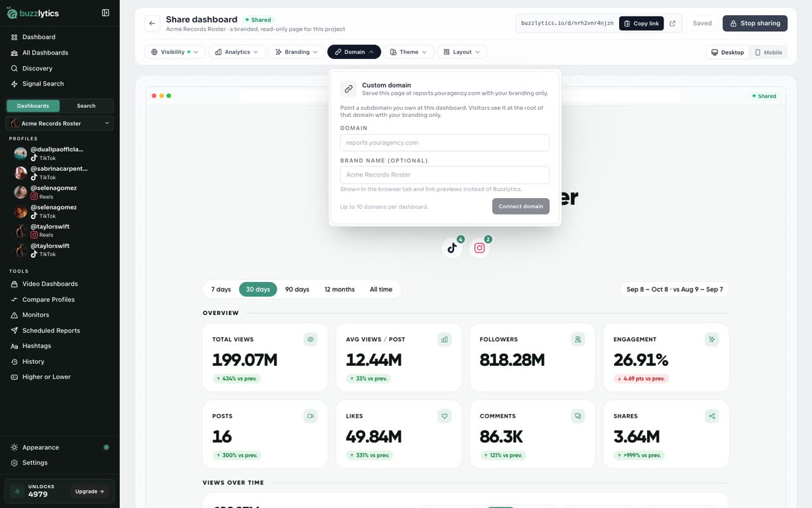Image resolution: width=812 pixels, height=508 pixels.
Task: Click the back arrow beside Share dashboard
Action: coord(152,23)
